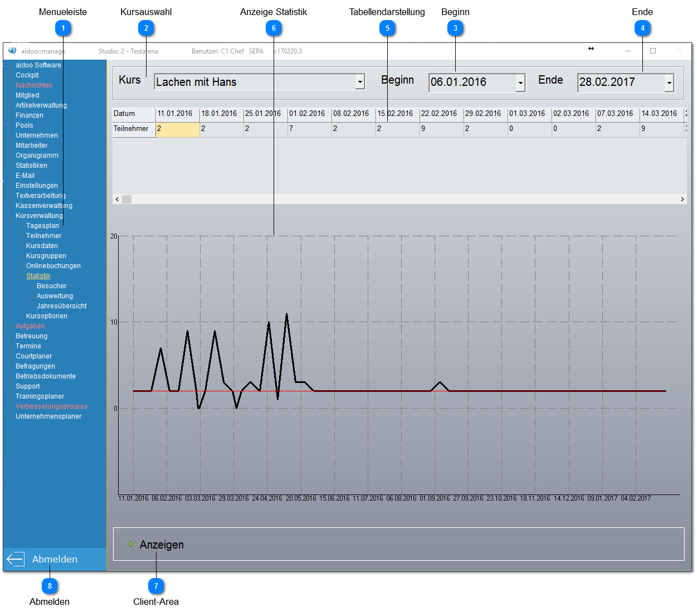697x616 pixels.
Task: Open Kassenverwaltung menu entry
Action: pyautogui.click(x=44, y=206)
